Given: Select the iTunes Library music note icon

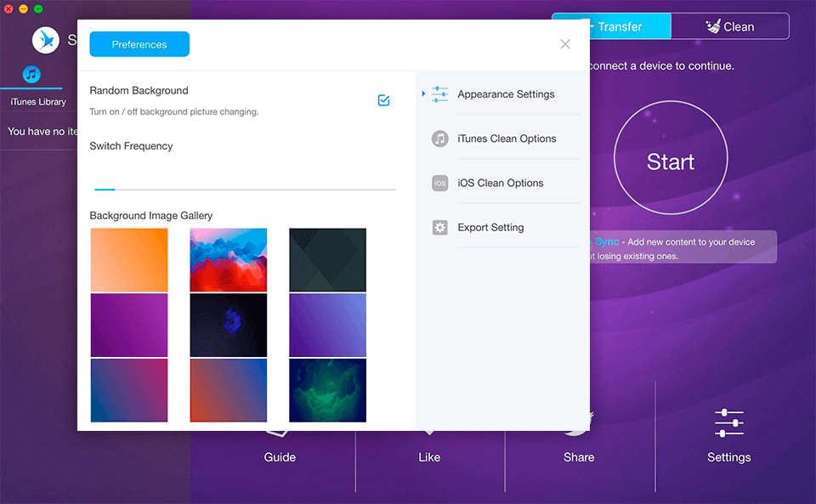Looking at the screenshot, I should (31, 74).
